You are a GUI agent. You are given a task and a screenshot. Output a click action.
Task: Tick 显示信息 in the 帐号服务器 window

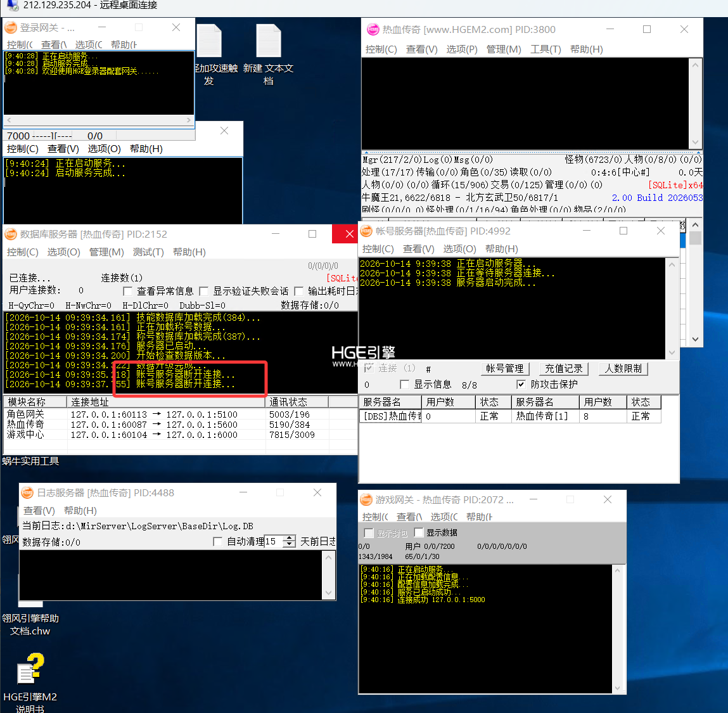(404, 384)
